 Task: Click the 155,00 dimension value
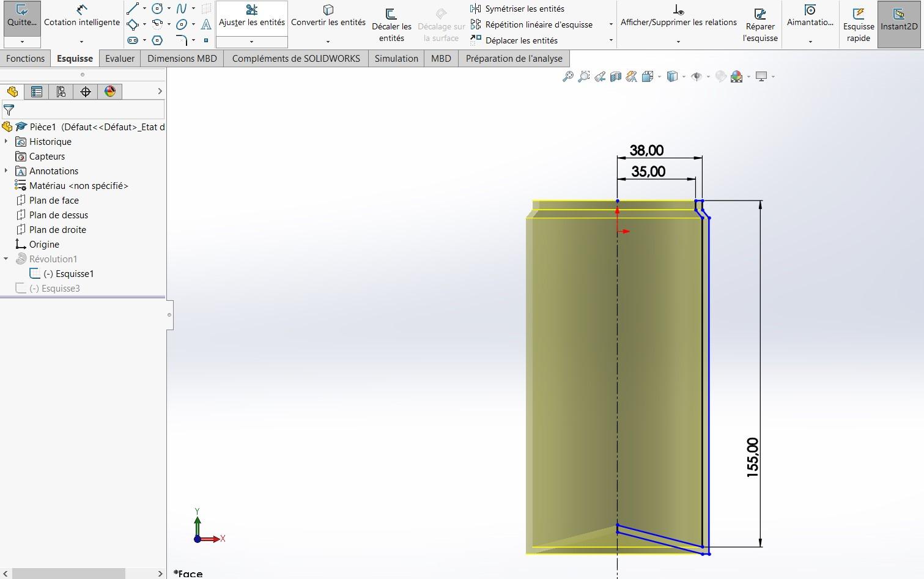(x=753, y=457)
